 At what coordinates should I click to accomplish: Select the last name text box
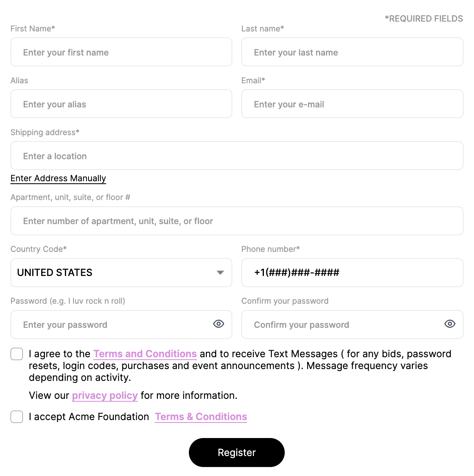pyautogui.click(x=352, y=52)
